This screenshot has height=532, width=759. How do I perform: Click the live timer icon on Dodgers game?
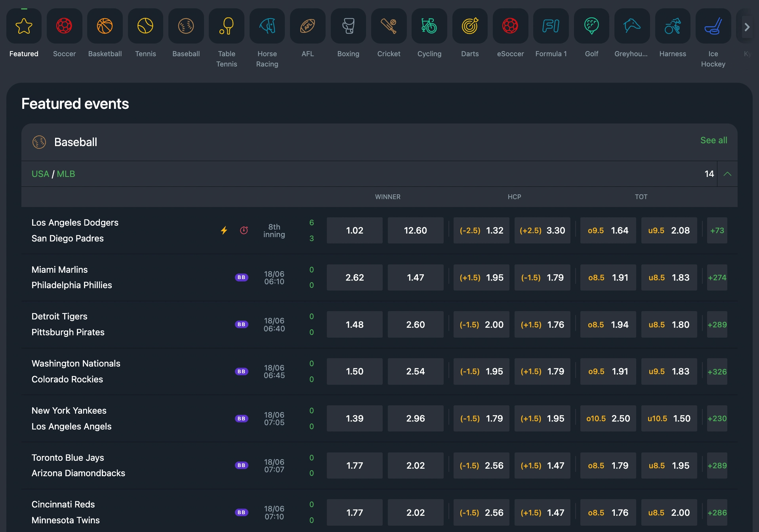click(244, 230)
